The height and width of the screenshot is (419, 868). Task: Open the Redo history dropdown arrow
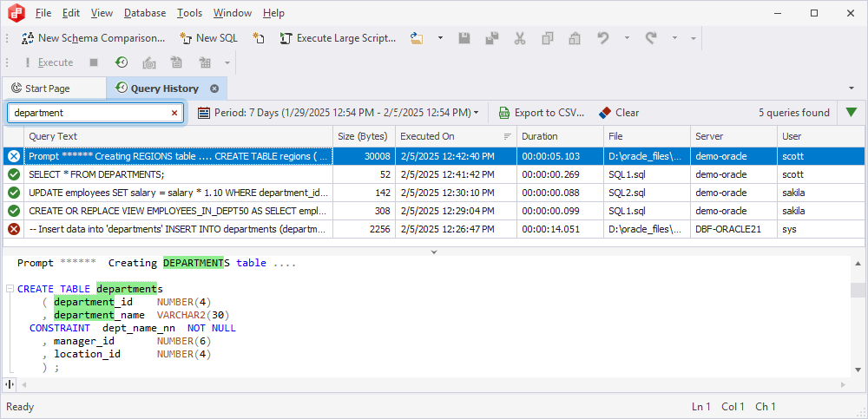tap(674, 38)
